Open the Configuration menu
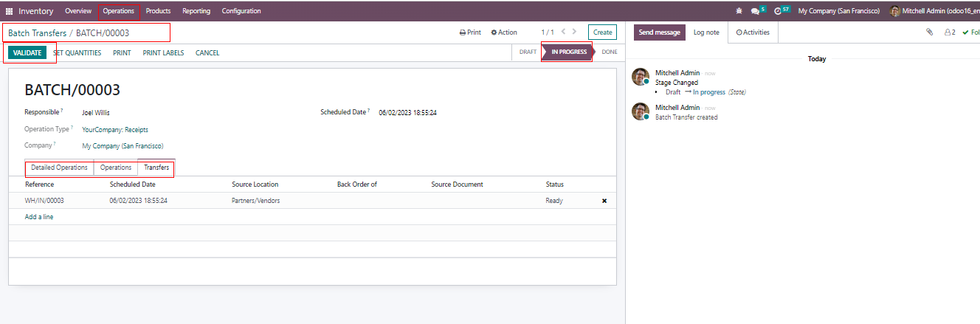 coord(241,11)
